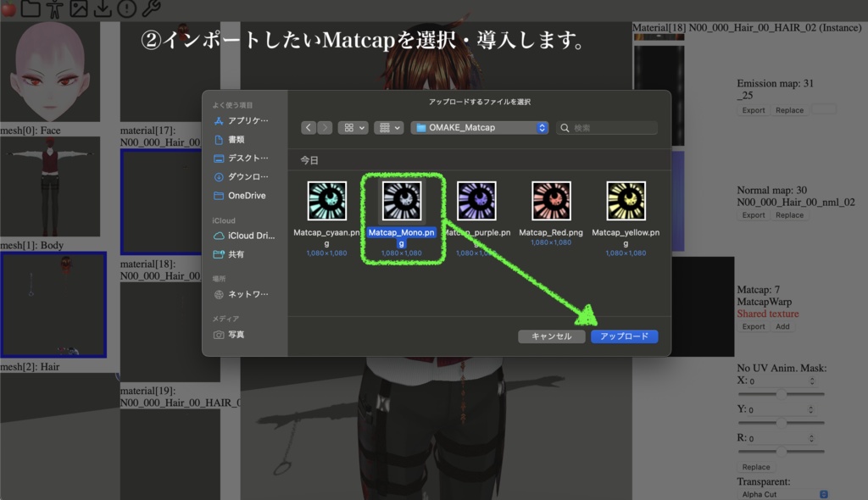The height and width of the screenshot is (500, 868).
Task: Expand the grid view options chevron
Action: pos(362,127)
